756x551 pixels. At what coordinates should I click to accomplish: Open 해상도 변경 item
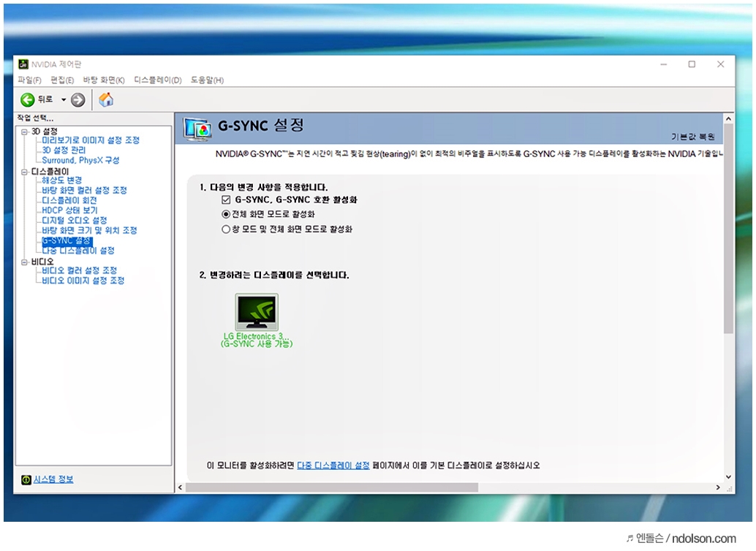coord(61,180)
